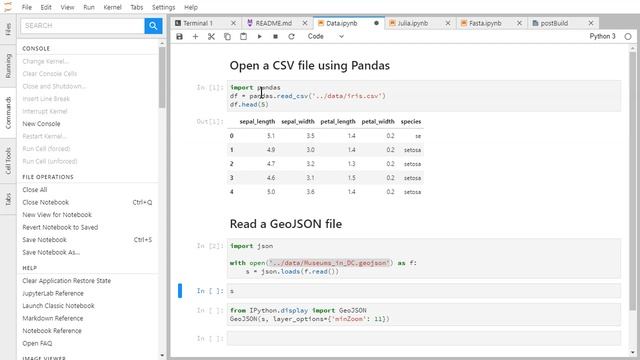The height and width of the screenshot is (360, 640).
Task: Paste cell from the clipboard icon
Action: pyautogui.click(x=243, y=37)
